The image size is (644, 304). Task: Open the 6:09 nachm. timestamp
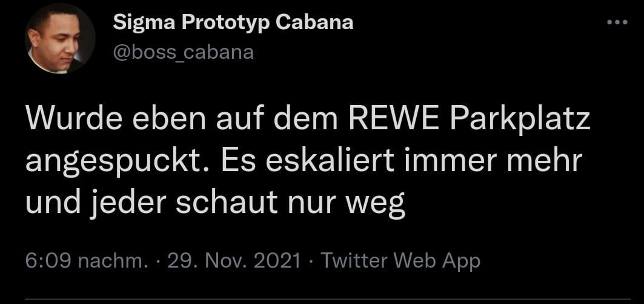[x=87, y=260]
